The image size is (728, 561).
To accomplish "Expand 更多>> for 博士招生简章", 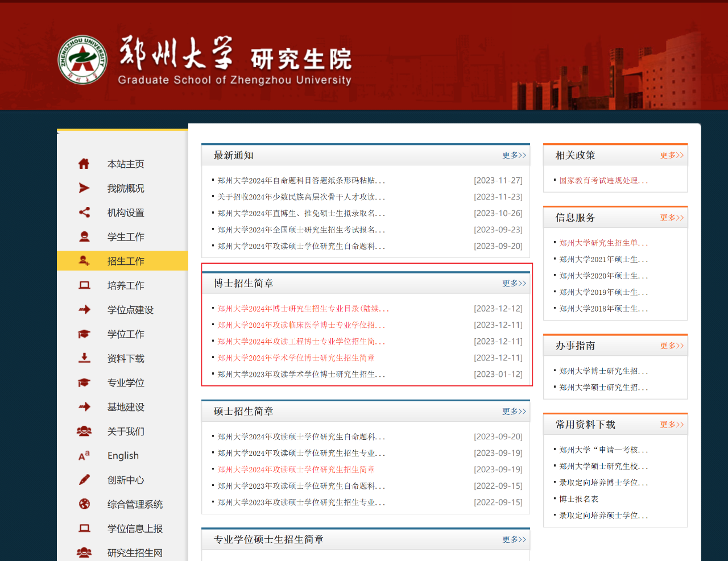I will click(x=514, y=283).
